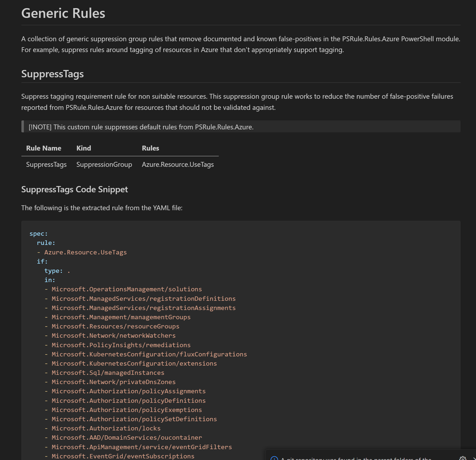Click the Rule Name column header
The width and height of the screenshot is (476, 460).
(x=44, y=148)
